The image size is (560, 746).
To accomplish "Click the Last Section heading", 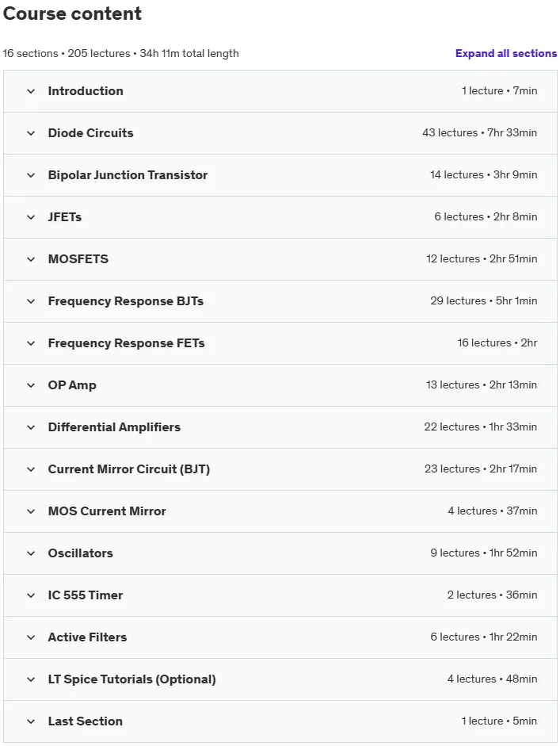I will tap(85, 721).
